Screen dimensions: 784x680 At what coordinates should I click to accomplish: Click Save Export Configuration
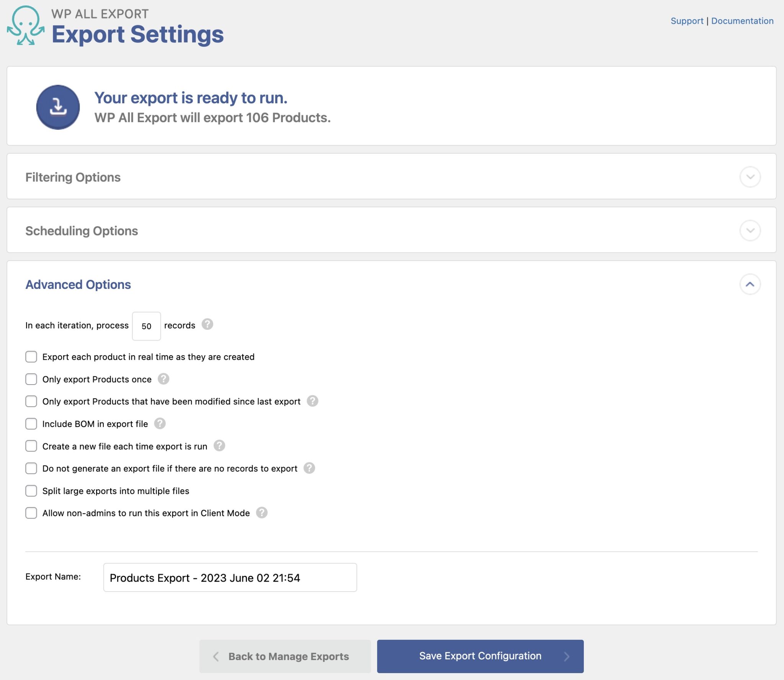click(480, 656)
